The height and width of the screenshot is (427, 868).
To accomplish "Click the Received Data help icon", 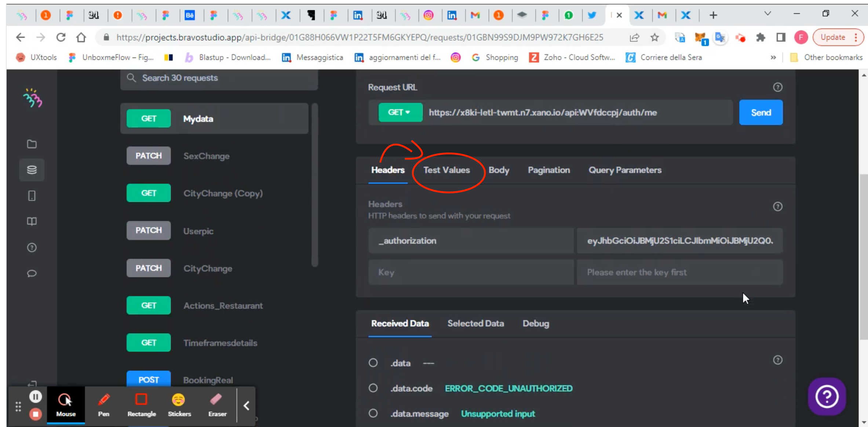I will (x=777, y=360).
